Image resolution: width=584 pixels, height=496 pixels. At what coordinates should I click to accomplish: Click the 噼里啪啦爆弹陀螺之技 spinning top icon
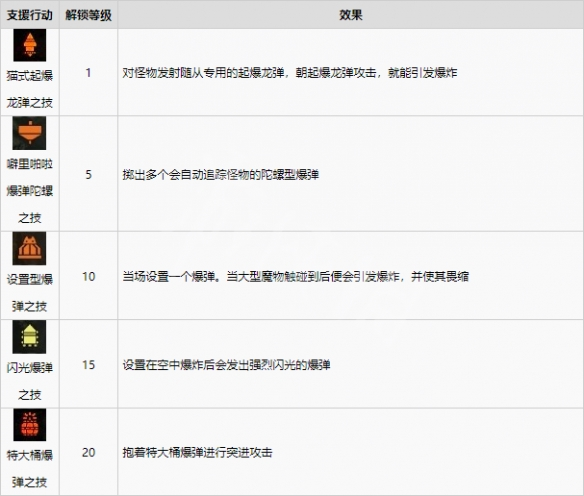tap(29, 133)
